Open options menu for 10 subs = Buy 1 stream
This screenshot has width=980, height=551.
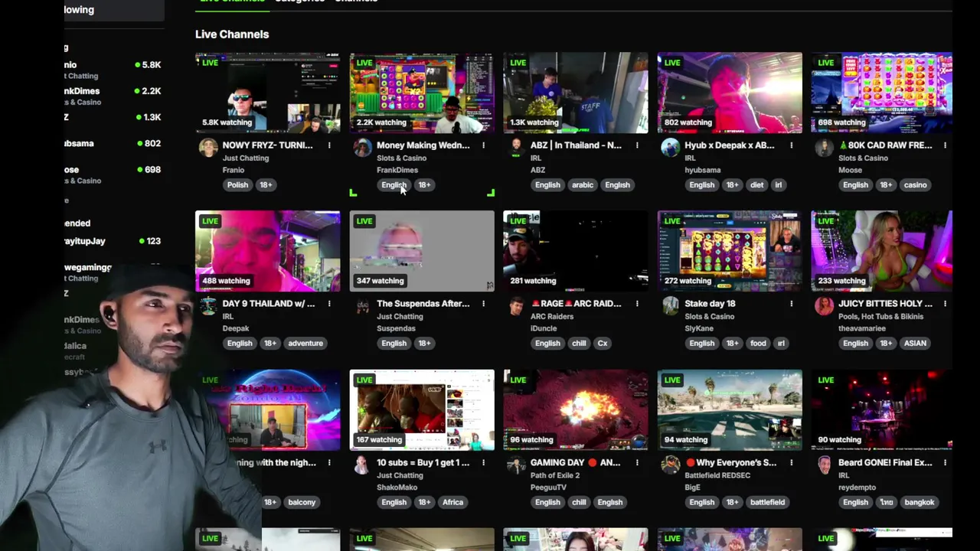[x=483, y=463]
